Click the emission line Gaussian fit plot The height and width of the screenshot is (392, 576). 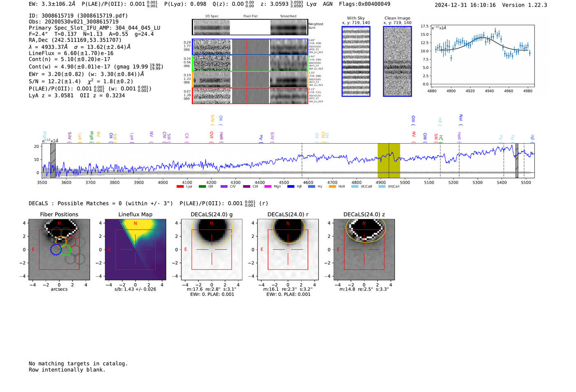click(x=483, y=56)
